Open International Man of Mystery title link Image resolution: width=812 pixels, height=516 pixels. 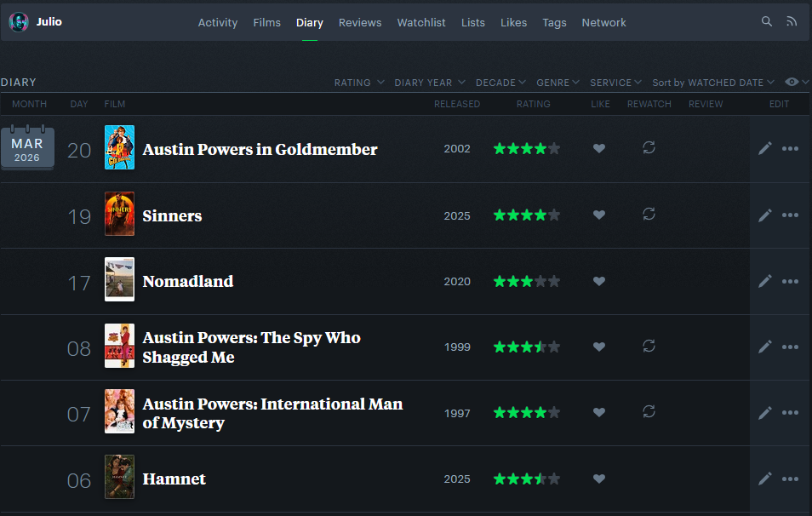(272, 413)
